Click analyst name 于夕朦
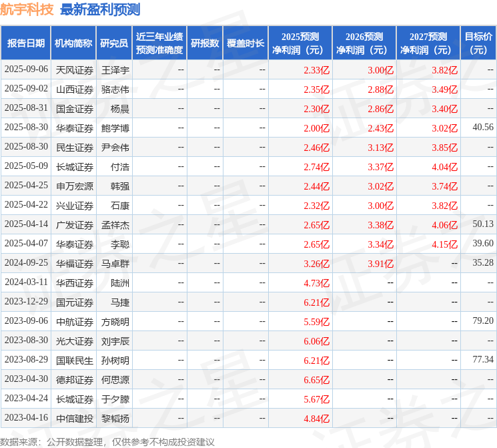 [115, 399]
